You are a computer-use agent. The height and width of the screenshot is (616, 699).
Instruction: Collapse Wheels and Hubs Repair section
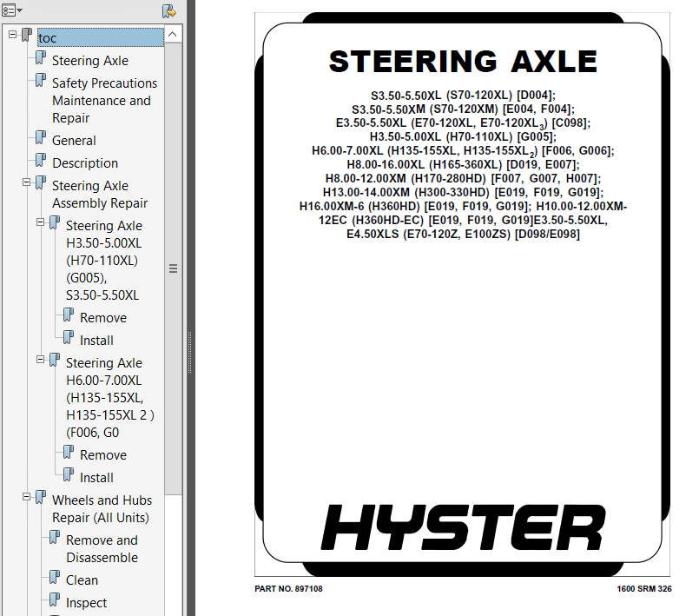click(x=26, y=496)
